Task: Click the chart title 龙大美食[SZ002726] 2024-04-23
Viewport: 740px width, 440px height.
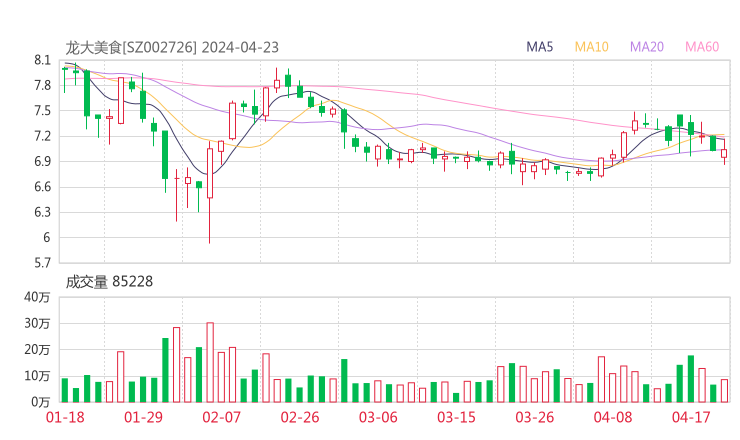Action: coord(172,47)
